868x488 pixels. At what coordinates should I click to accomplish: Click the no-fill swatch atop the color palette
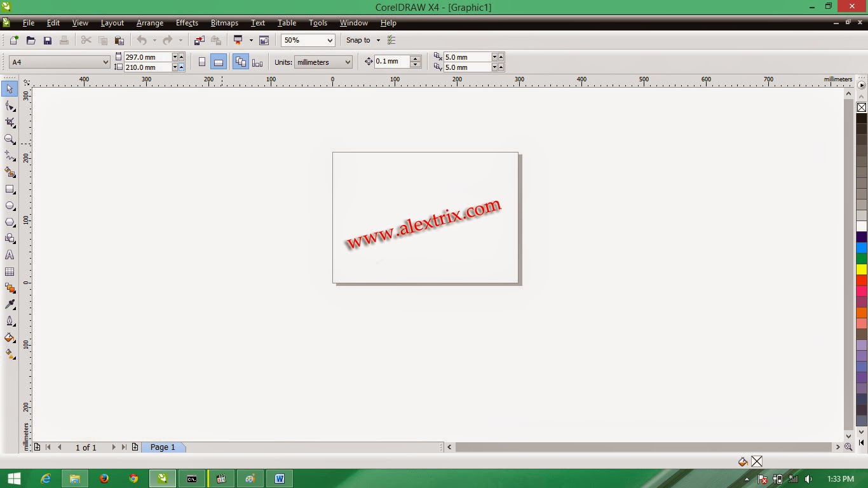(862, 107)
